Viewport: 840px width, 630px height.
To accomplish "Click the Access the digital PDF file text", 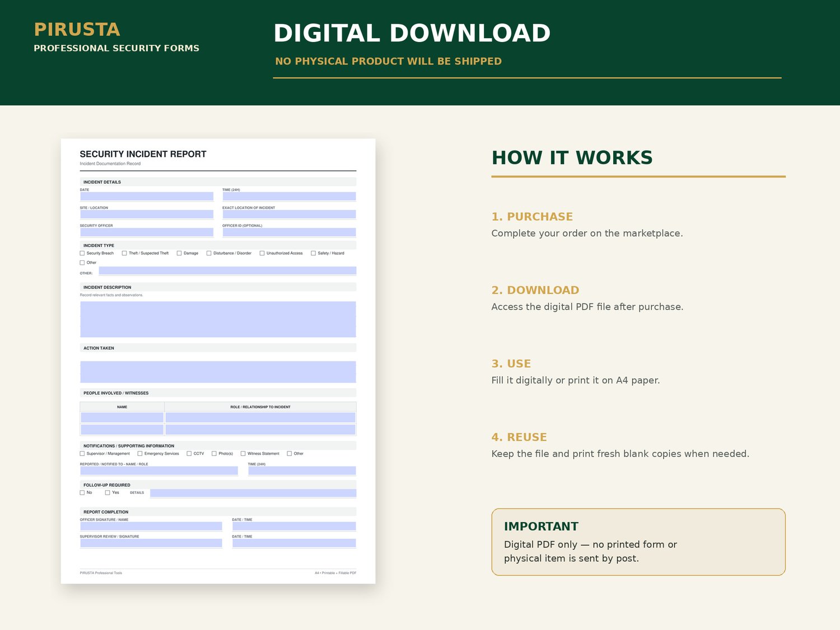I will (x=587, y=307).
